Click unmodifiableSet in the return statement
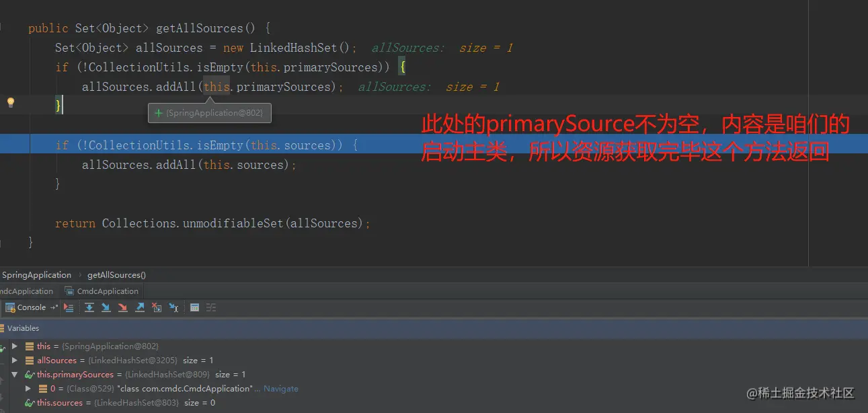This screenshot has height=413, width=868. click(233, 223)
